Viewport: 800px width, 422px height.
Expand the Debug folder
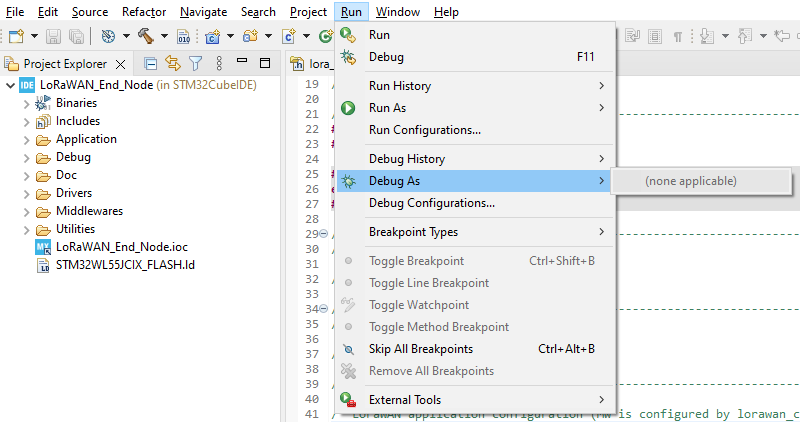pyautogui.click(x=27, y=158)
